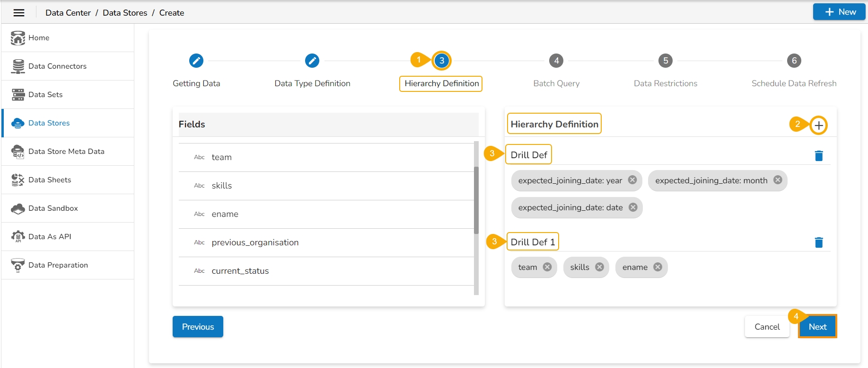Image resolution: width=868 pixels, height=368 pixels.
Task: Remove expected_joining_date: year chip
Action: point(632,180)
